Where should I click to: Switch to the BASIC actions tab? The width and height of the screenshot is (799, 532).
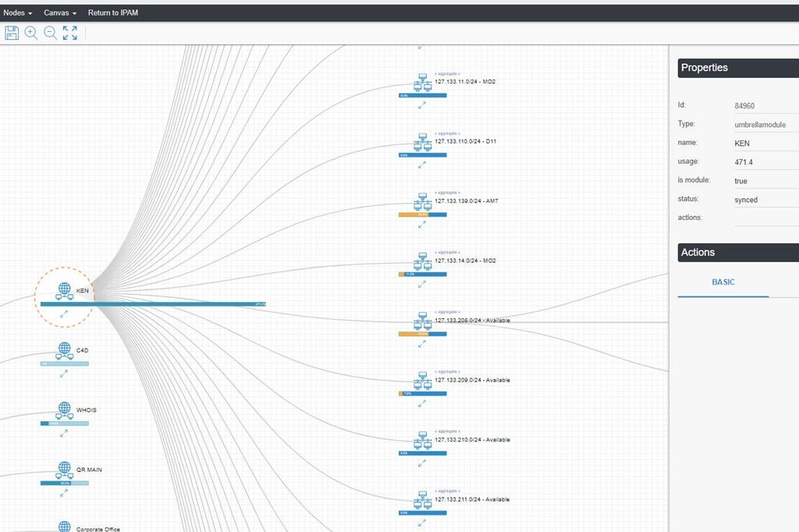[723, 282]
